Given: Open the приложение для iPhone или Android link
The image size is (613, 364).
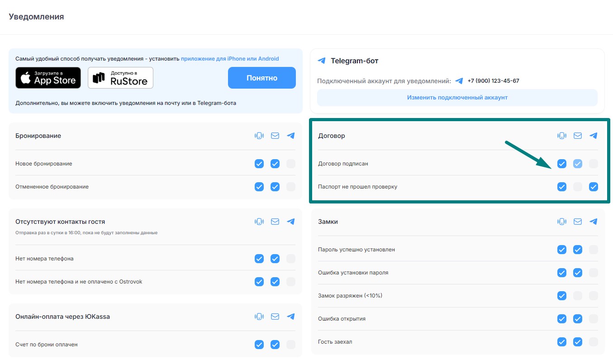Looking at the screenshot, I should pos(230,59).
